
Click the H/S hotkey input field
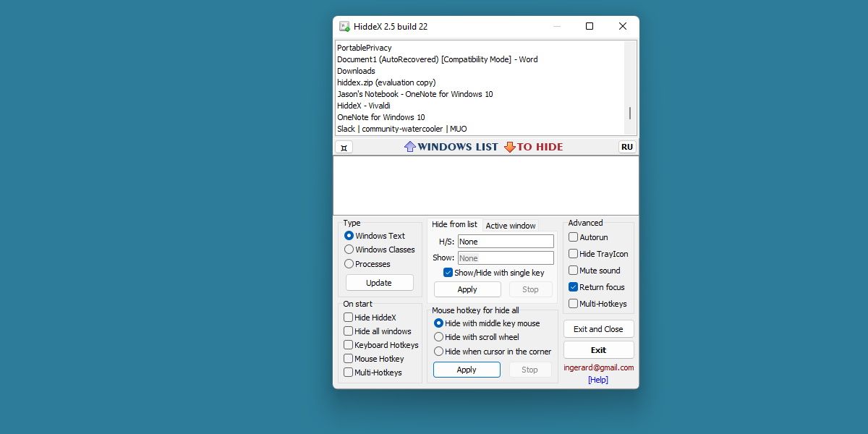[506, 242]
